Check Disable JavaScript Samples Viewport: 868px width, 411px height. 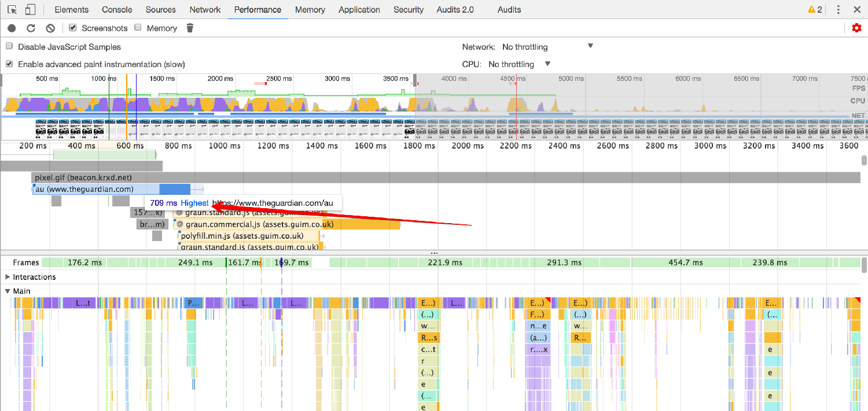pyautogui.click(x=9, y=46)
